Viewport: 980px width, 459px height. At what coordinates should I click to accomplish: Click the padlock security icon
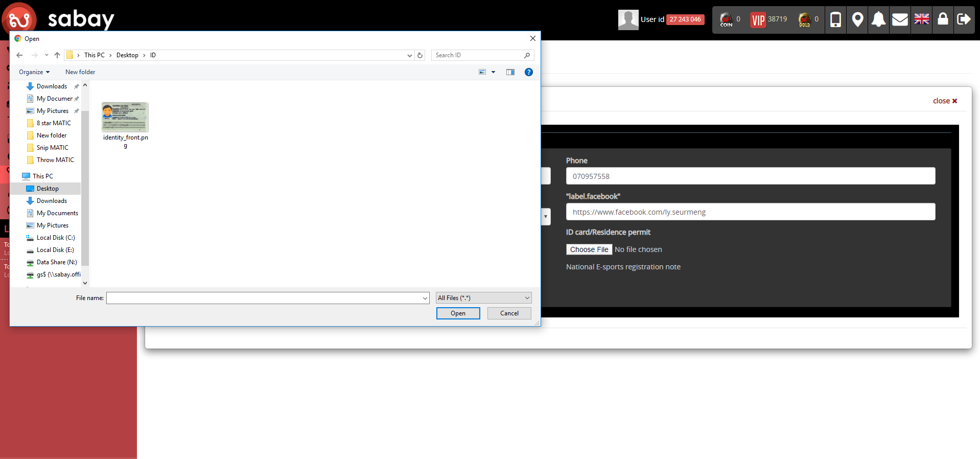point(943,19)
